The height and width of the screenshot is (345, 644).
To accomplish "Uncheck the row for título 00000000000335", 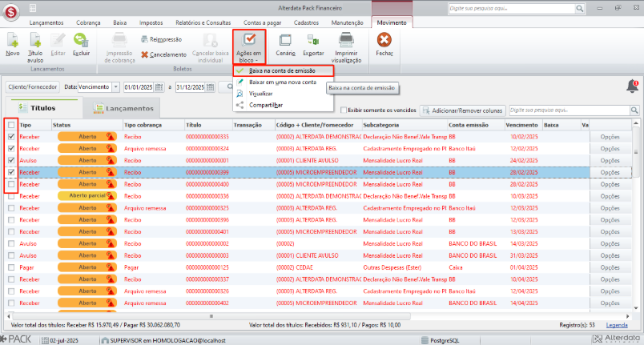I will (11, 137).
